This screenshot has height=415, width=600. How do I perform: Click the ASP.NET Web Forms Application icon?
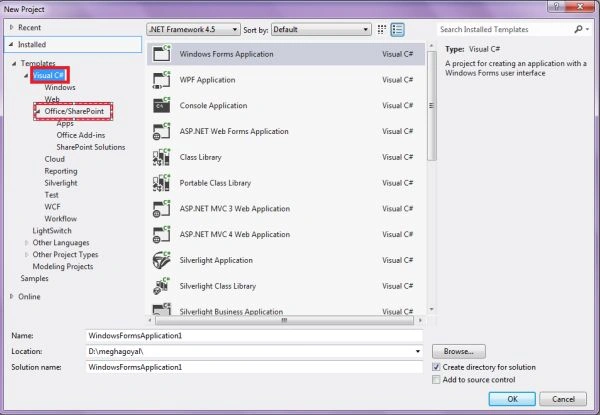[x=161, y=131]
